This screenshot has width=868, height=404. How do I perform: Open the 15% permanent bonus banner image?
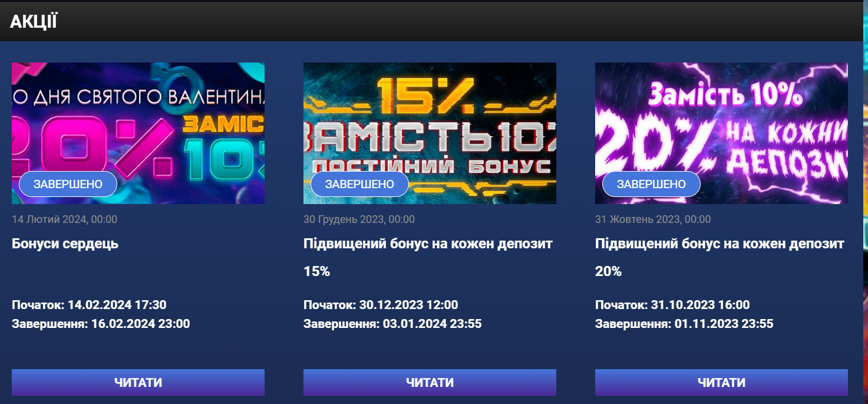430,133
